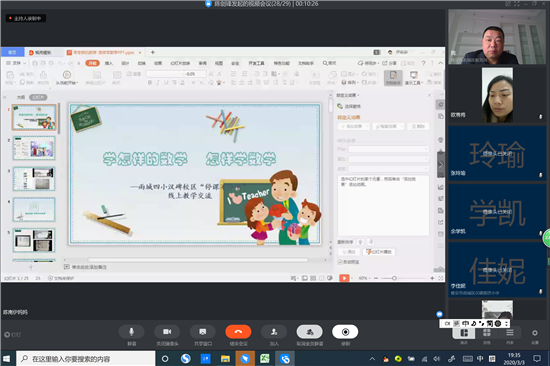Open the 文件 menu dropdown

(x=16, y=63)
